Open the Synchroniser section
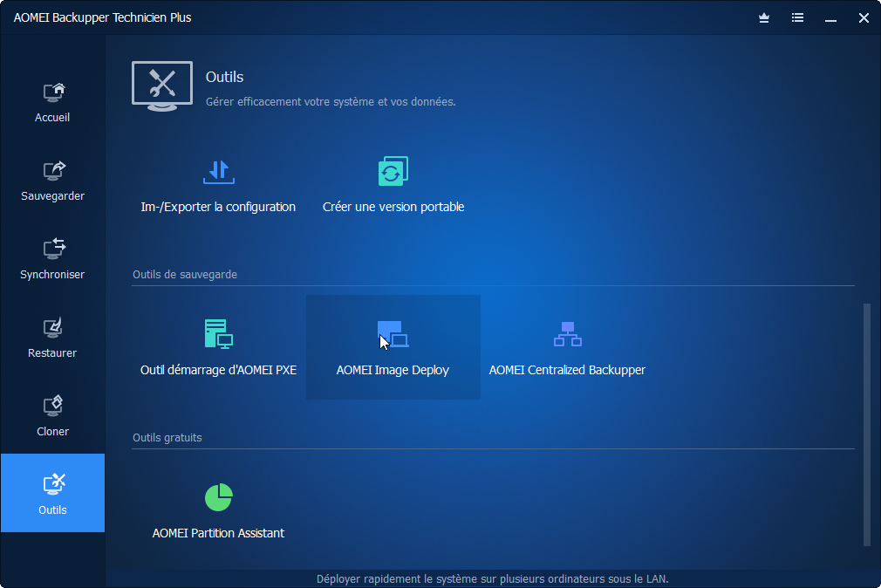 pyautogui.click(x=52, y=260)
